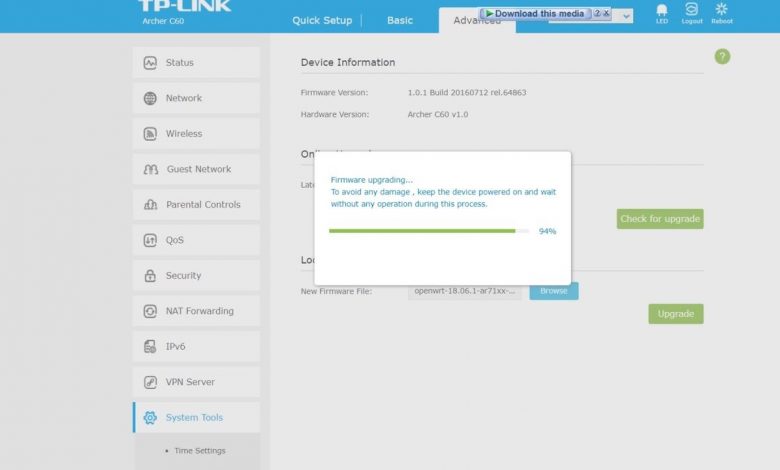Select the Advanced tab
Image resolution: width=780 pixels, height=470 pixels.
coord(477,20)
